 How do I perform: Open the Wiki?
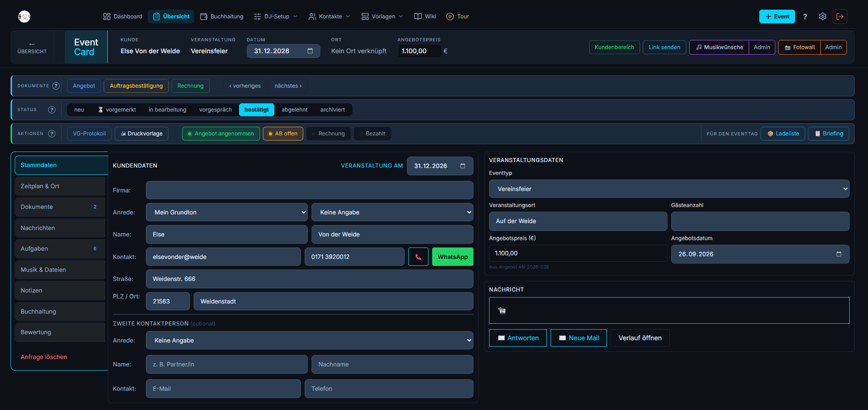425,17
